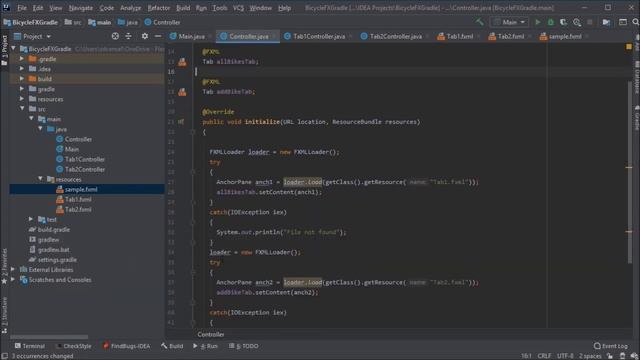Hide the Project tool window
This screenshot has width=640, height=360.
(158, 36)
